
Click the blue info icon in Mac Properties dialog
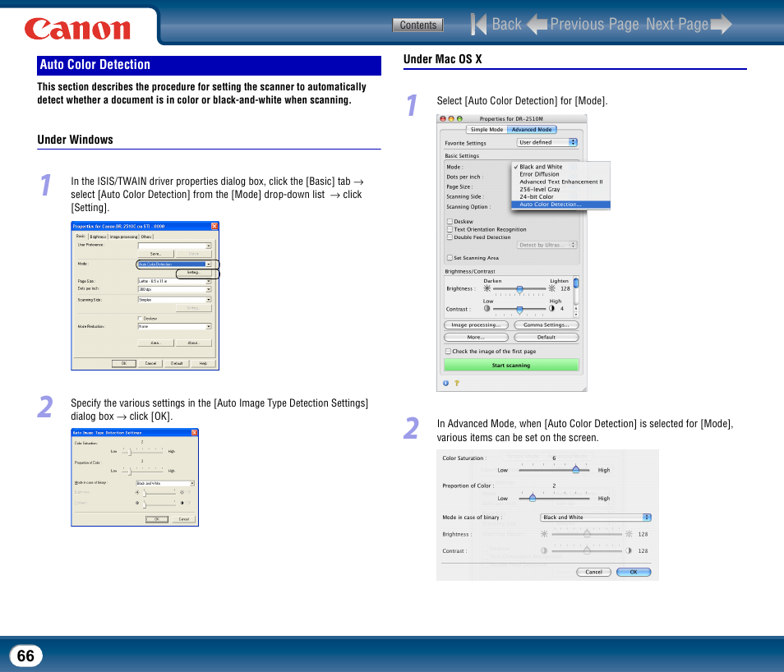coord(445,383)
